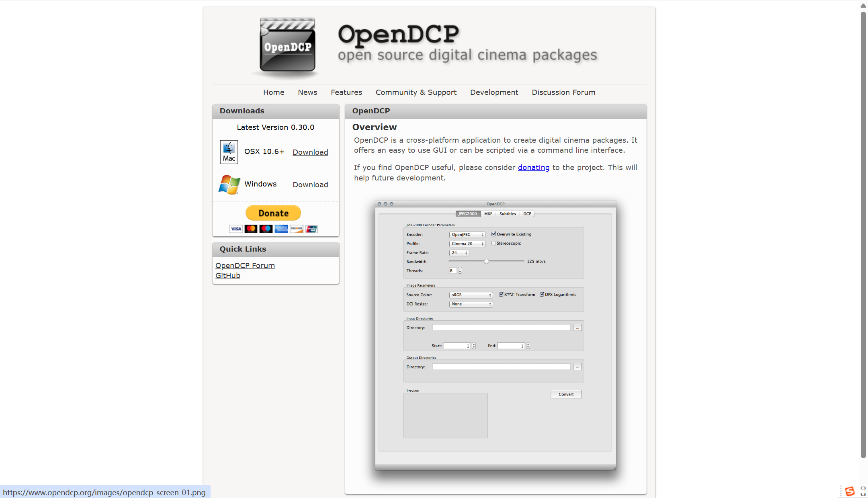Click the MasterCard payment icon
The height and width of the screenshot is (498, 868).
[251, 229]
